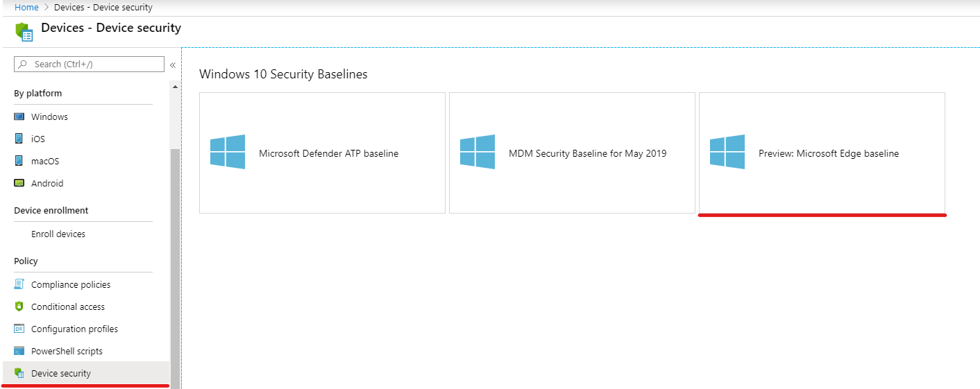Open Enroll devices menu item
Screen dimensions: 980x389
[58, 234]
